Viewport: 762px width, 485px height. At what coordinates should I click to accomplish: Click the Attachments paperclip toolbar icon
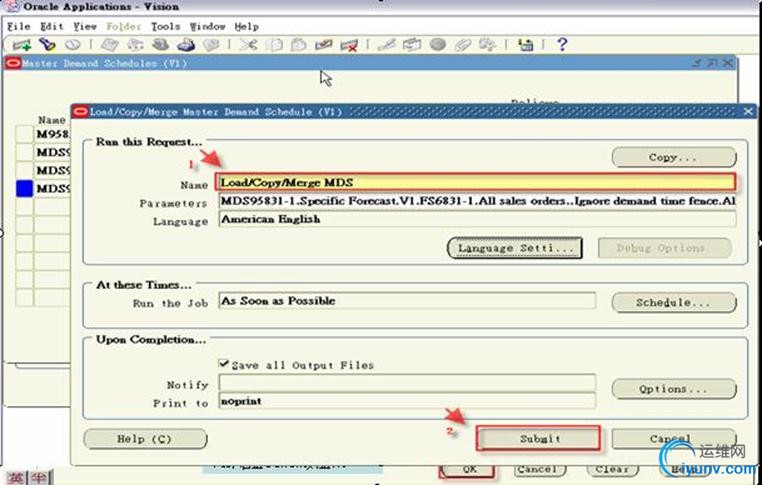[462, 45]
